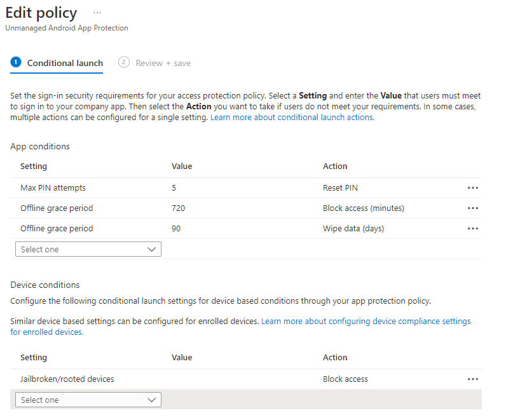Open more options for Jailbroken/rooted devices row
The image size is (513, 420).
click(x=472, y=379)
